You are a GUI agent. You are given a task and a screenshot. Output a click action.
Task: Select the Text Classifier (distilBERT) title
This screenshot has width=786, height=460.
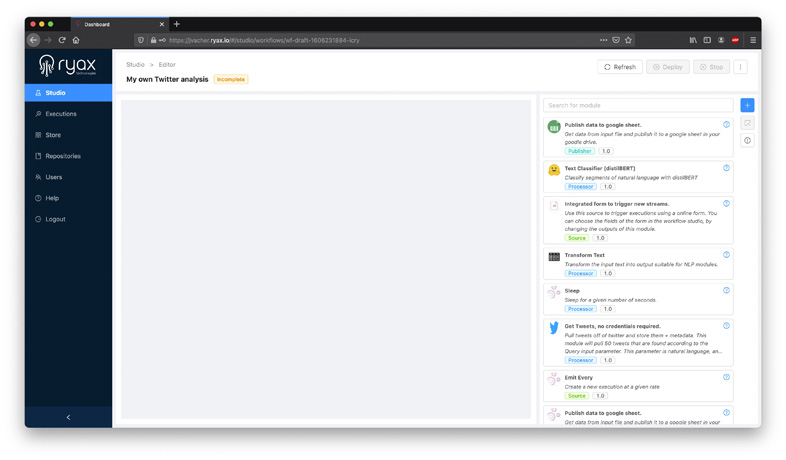point(600,168)
